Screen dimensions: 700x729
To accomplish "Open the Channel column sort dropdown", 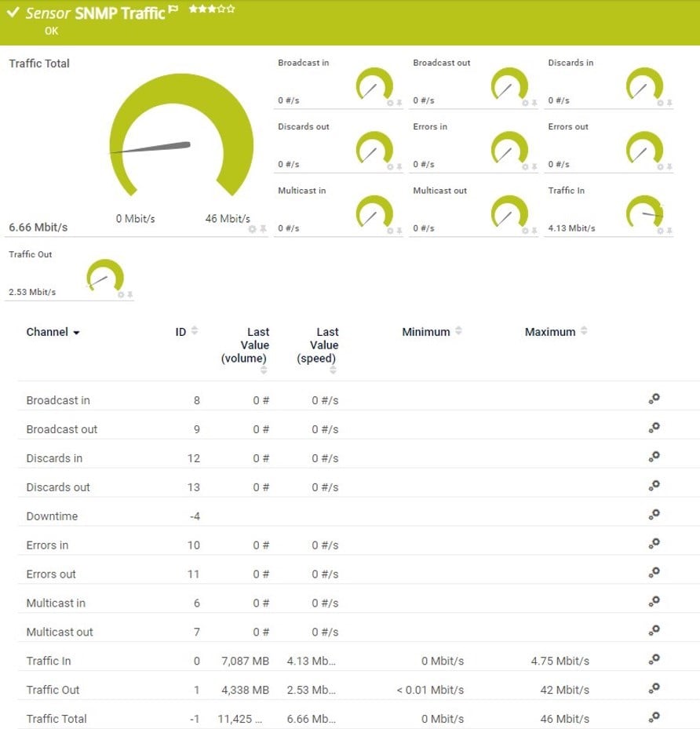I will [x=76, y=332].
